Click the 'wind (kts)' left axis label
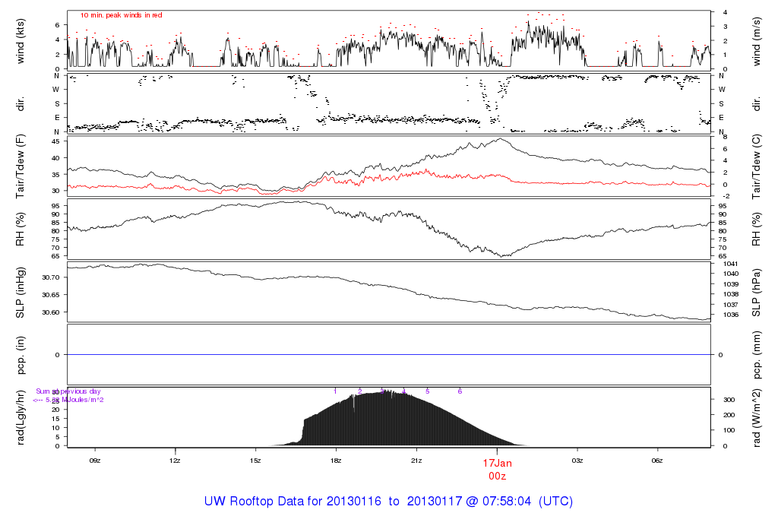The height and width of the screenshot is (532, 778). [20, 41]
